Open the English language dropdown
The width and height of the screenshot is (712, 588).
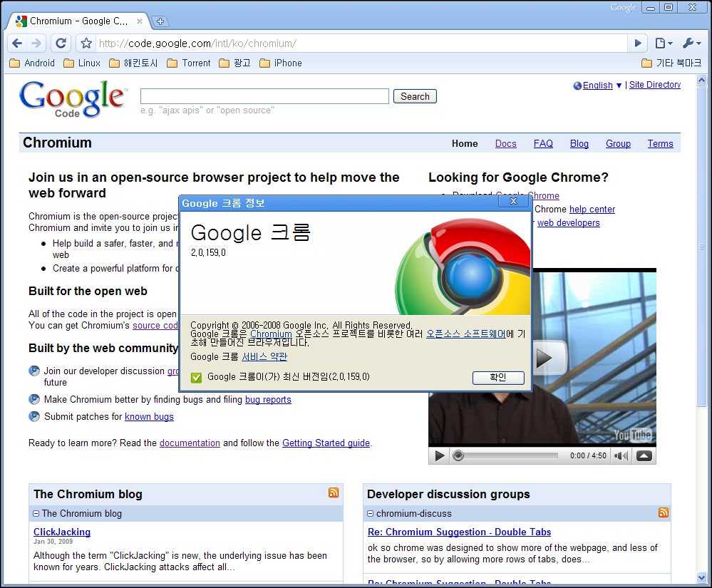pyautogui.click(x=602, y=86)
